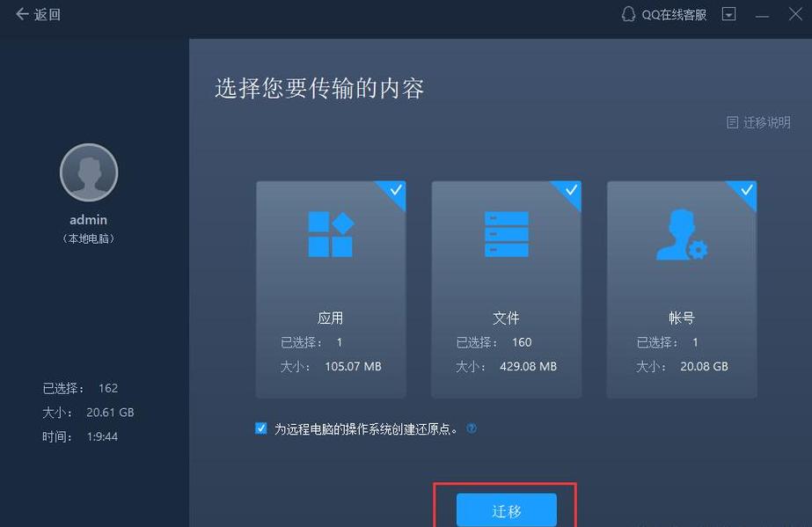Click the admin username label
The height and width of the screenshot is (527, 812).
tap(89, 219)
